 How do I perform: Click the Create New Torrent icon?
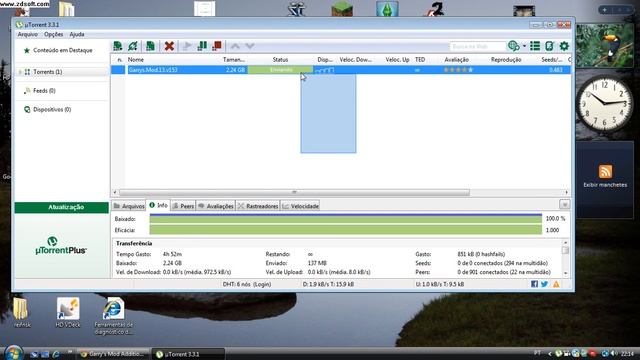150,46
